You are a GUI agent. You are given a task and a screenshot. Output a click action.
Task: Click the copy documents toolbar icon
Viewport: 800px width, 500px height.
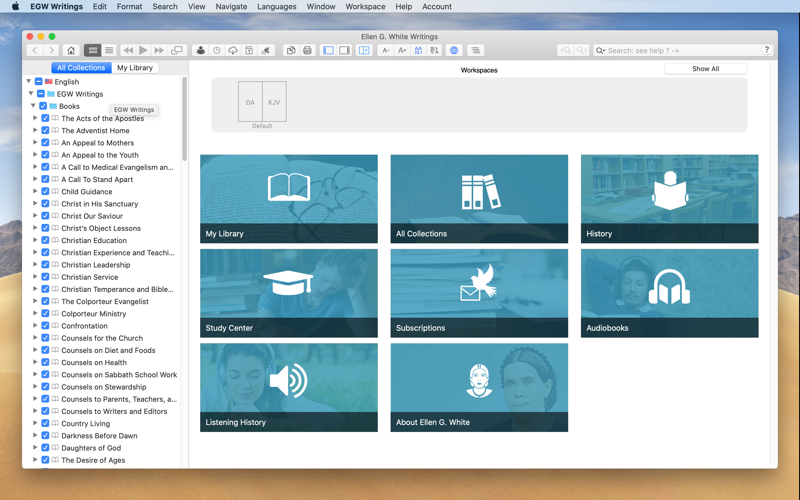coord(291,50)
